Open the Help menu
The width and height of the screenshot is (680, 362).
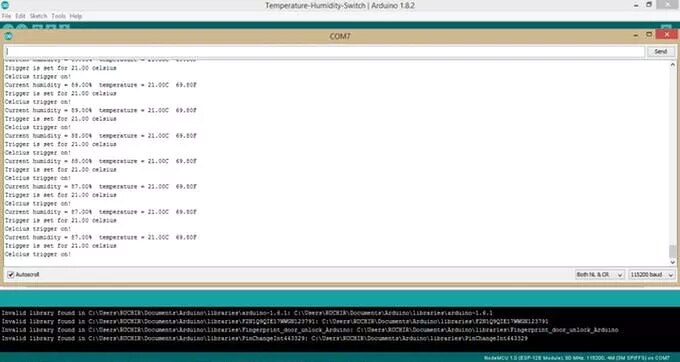coord(76,16)
